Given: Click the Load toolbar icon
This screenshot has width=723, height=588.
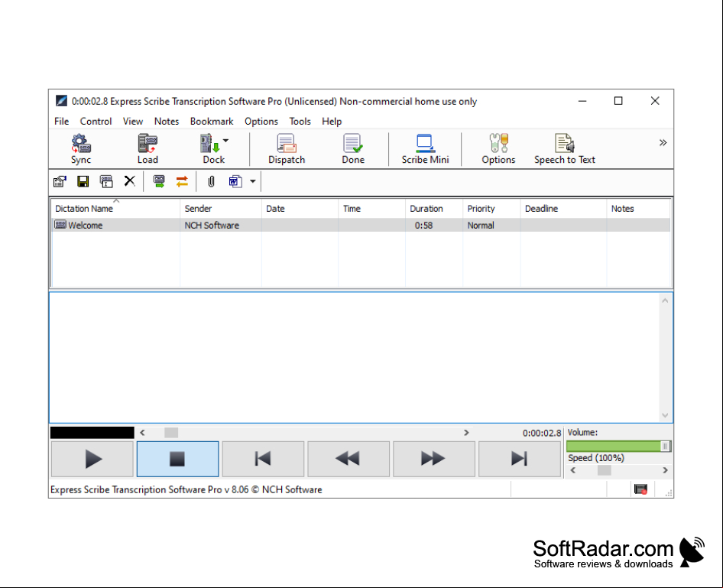Looking at the screenshot, I should click(148, 149).
